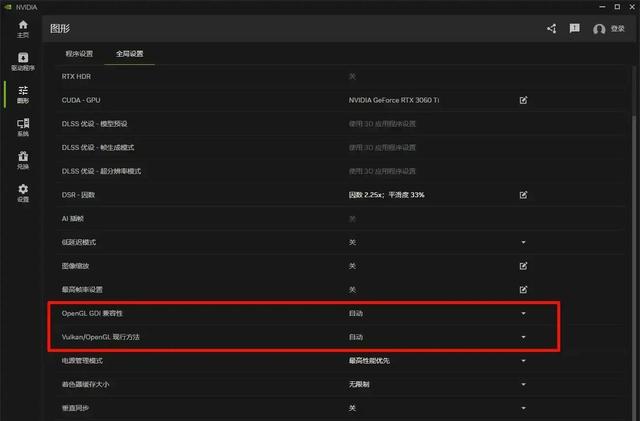Expand the 低延迟模式 dropdown arrow
The width and height of the screenshot is (640, 421).
point(523,242)
